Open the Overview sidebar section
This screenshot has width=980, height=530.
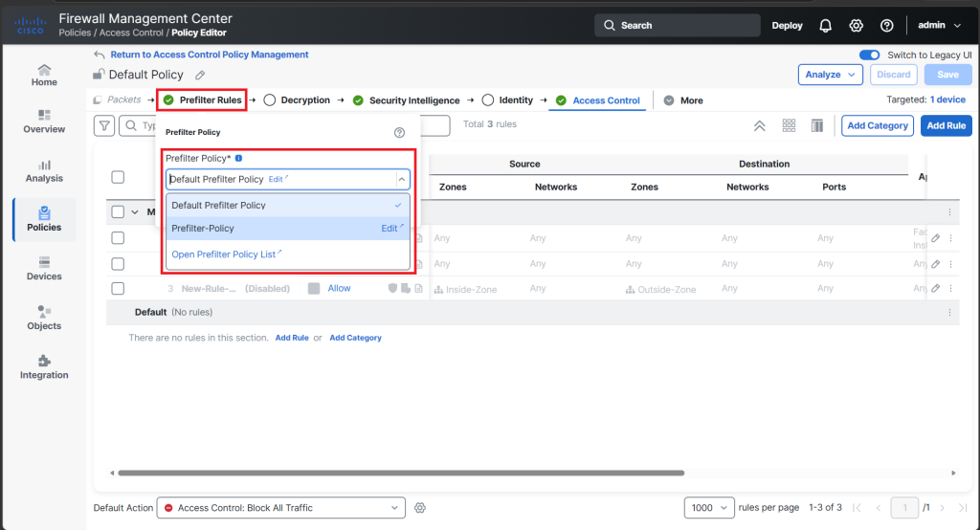pos(44,121)
